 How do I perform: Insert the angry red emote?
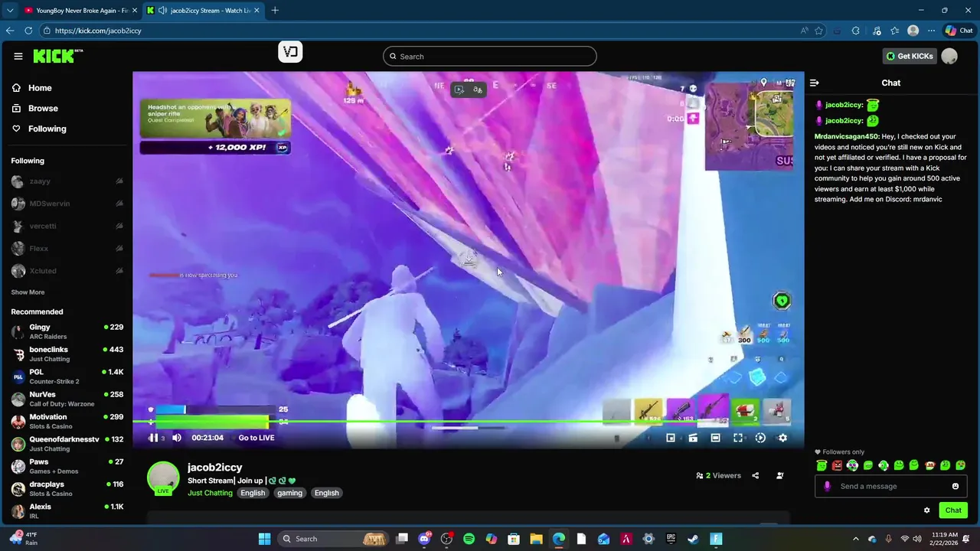point(837,465)
